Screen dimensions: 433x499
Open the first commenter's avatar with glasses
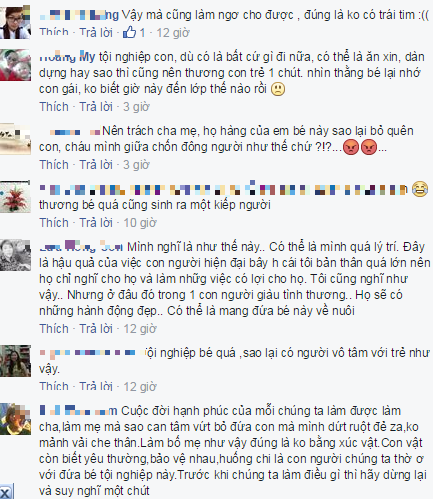point(15,22)
